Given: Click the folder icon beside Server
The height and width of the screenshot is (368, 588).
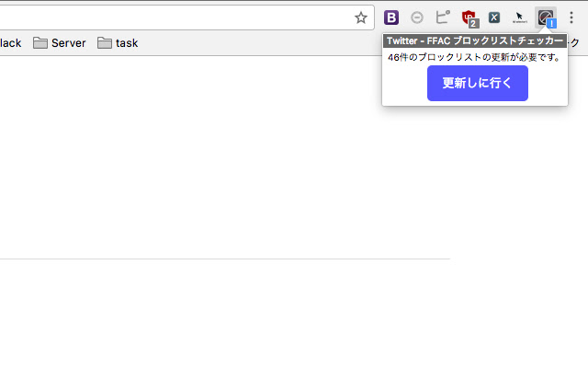Looking at the screenshot, I should point(40,42).
